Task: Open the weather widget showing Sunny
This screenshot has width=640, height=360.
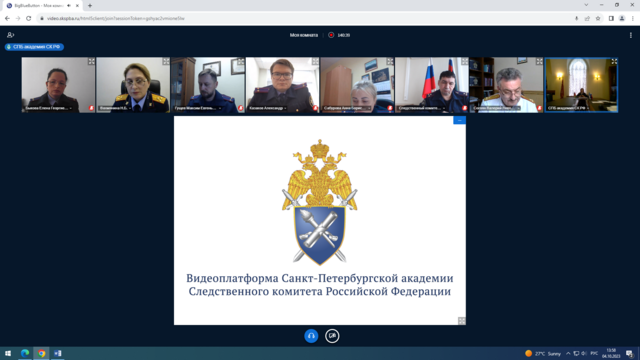Action: click(543, 353)
